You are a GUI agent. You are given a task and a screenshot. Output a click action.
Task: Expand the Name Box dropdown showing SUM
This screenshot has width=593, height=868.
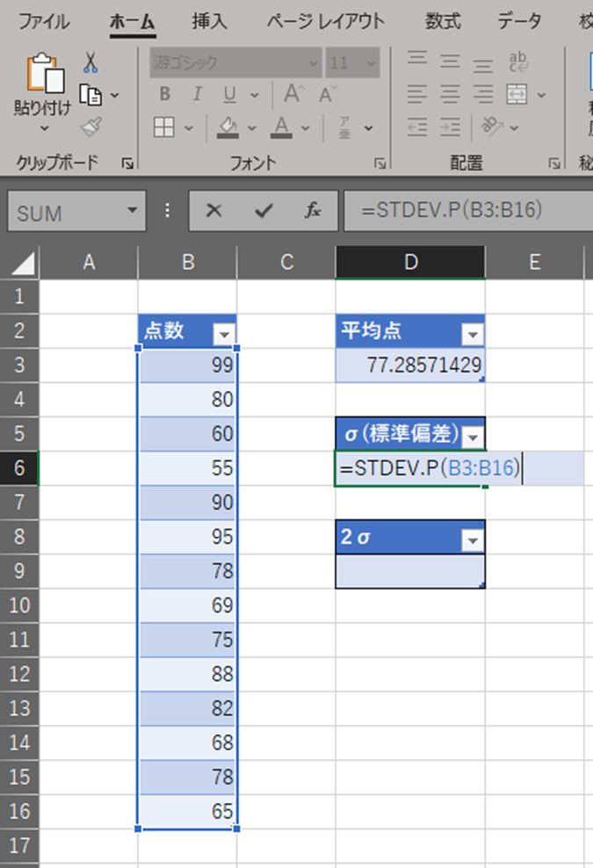(x=132, y=211)
